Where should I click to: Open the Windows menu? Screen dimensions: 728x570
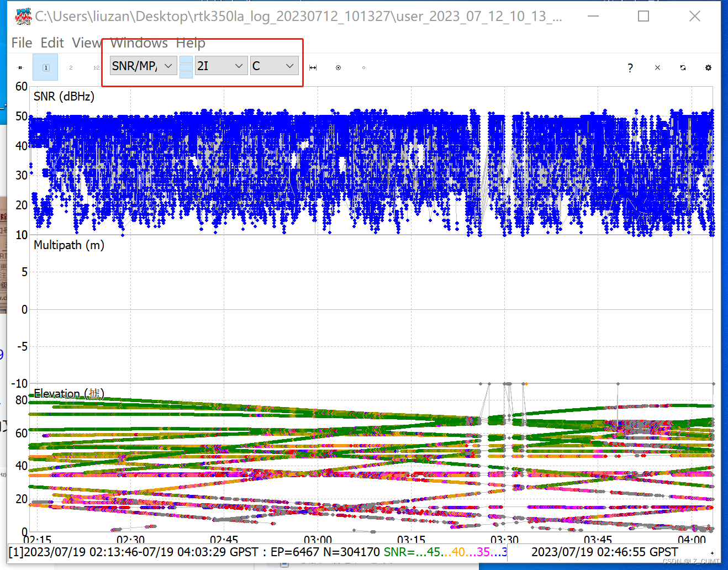[139, 43]
